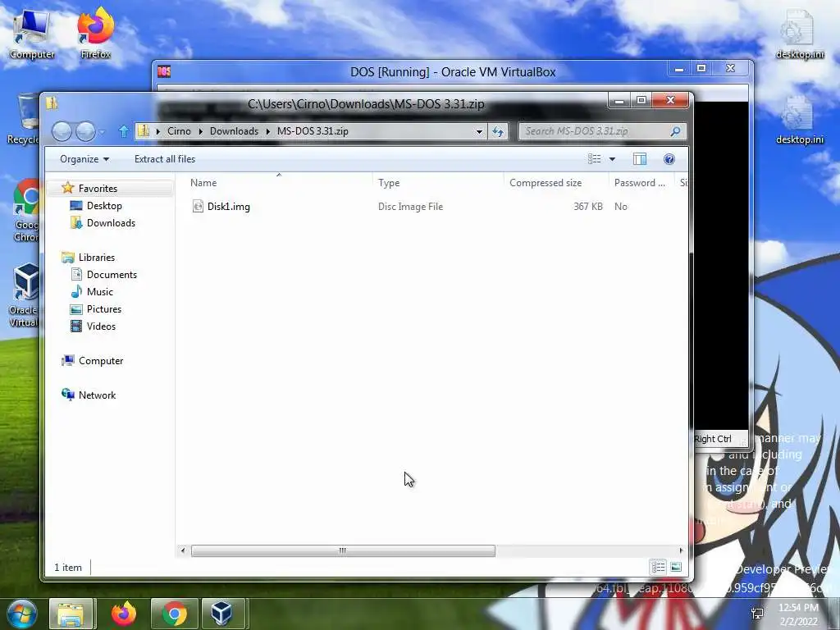Open the Pictures library

pyautogui.click(x=104, y=309)
